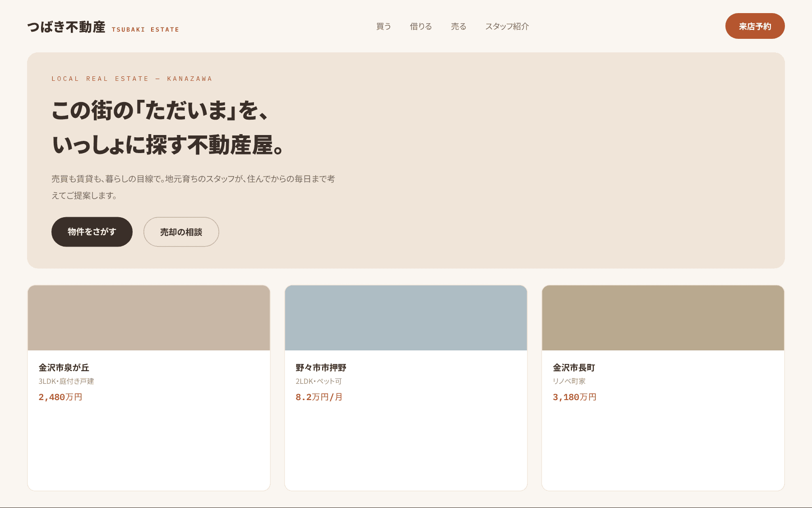Screen dimensions: 812x508
Task: Click the 物件をさがす button
Action: 92,232
